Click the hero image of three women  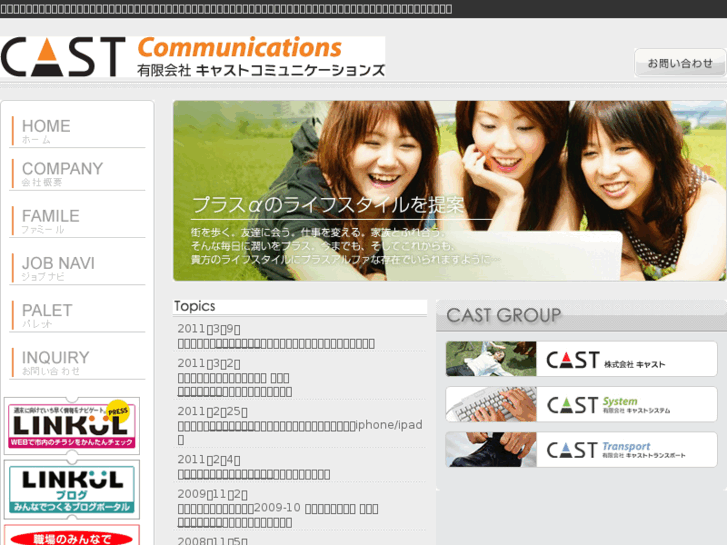(449, 191)
